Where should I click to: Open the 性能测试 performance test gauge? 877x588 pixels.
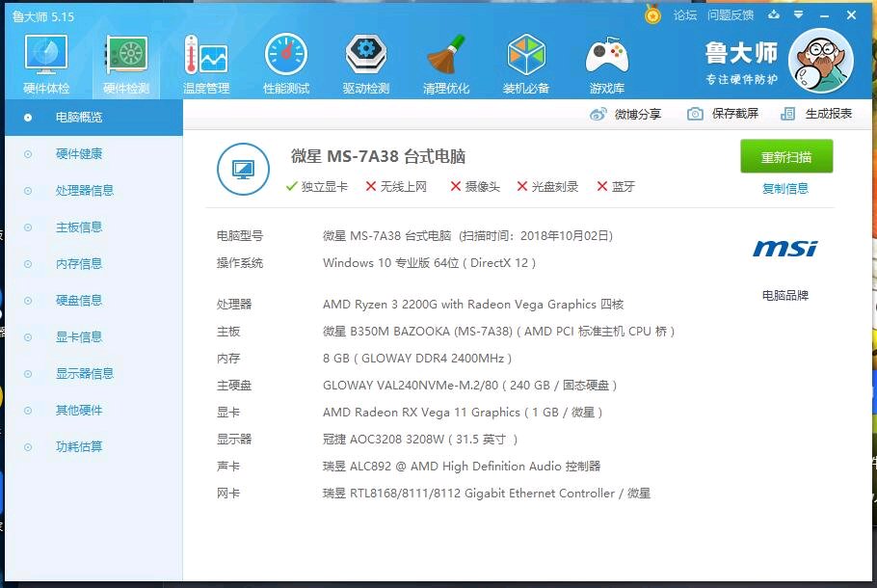pyautogui.click(x=286, y=65)
